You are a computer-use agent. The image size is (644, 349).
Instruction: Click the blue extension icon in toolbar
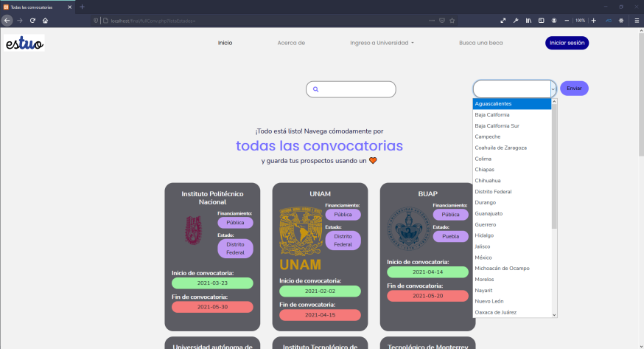click(x=609, y=21)
